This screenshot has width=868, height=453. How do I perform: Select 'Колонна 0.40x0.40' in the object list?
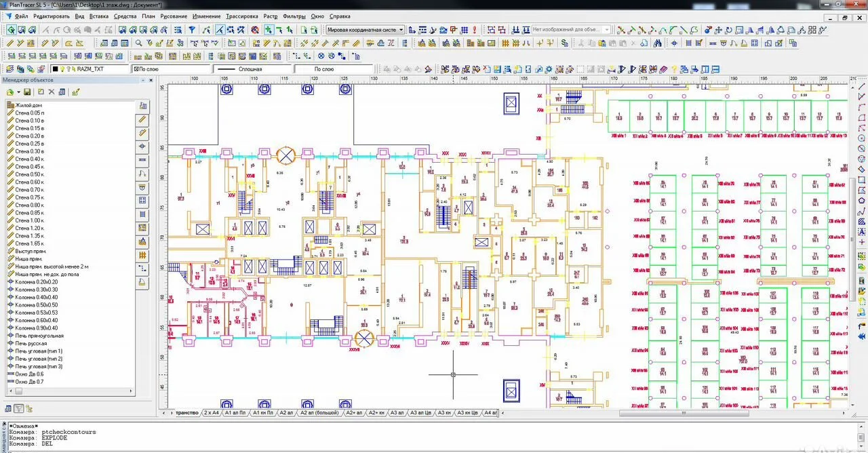[36, 297]
